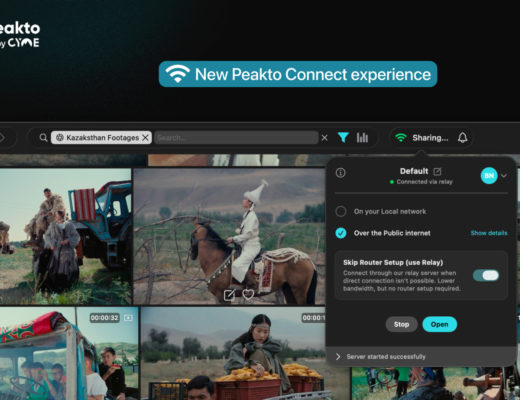520x400 pixels.
Task: Click the Wi-Fi icon in the banner
Action: pos(178,74)
